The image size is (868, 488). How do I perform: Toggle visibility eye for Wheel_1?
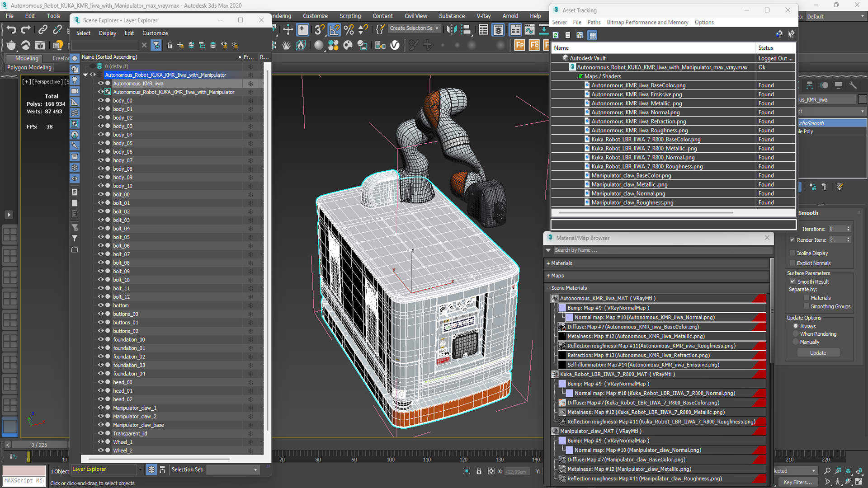tap(101, 442)
